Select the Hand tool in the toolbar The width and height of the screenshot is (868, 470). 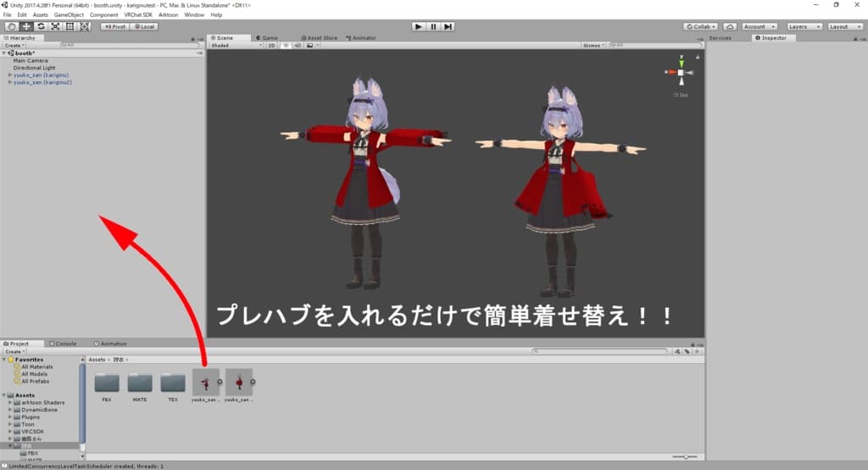[x=11, y=26]
